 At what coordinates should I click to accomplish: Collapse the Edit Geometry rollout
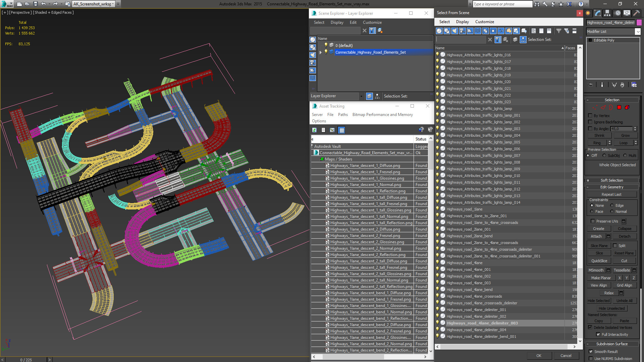coord(612,187)
